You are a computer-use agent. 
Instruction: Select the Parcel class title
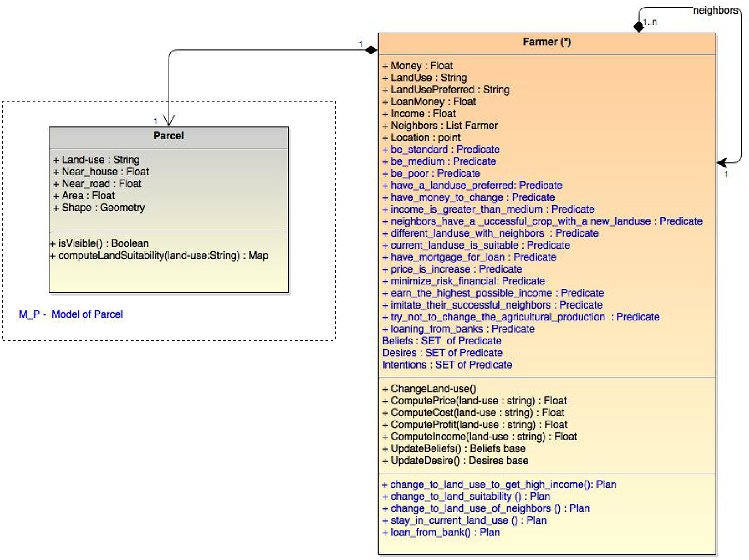coord(168,136)
